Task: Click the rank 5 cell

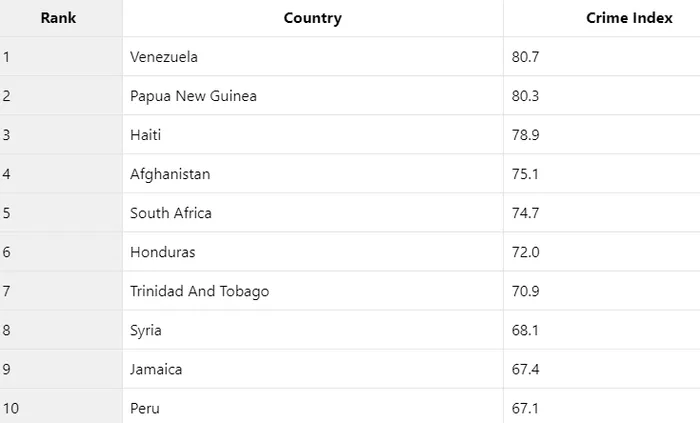Action: pyautogui.click(x=7, y=213)
